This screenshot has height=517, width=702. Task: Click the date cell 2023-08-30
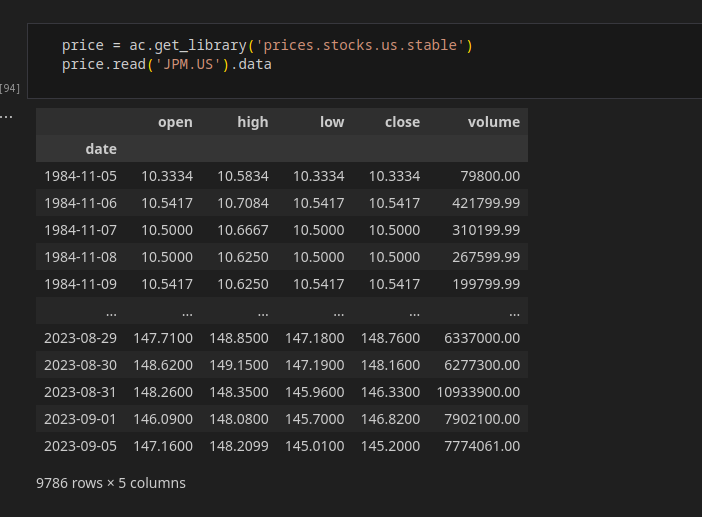(81, 365)
